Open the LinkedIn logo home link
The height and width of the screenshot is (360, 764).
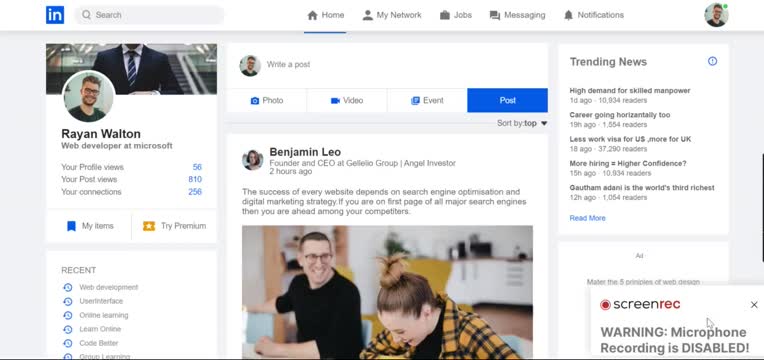(x=55, y=15)
